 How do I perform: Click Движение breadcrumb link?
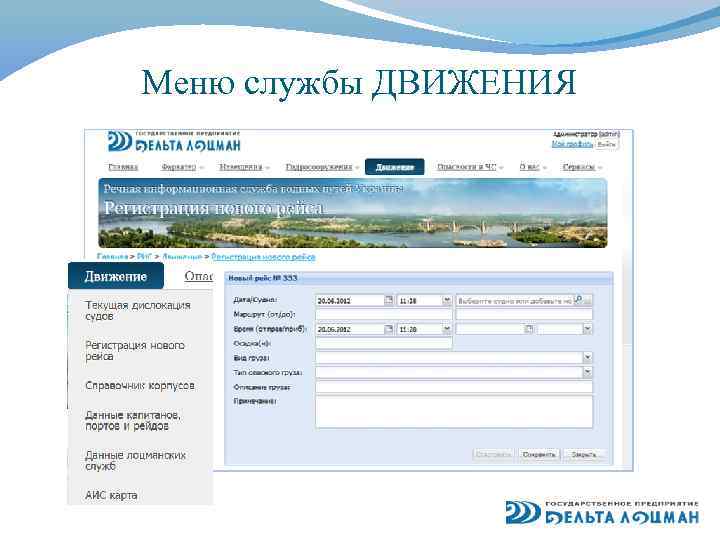[182, 257]
